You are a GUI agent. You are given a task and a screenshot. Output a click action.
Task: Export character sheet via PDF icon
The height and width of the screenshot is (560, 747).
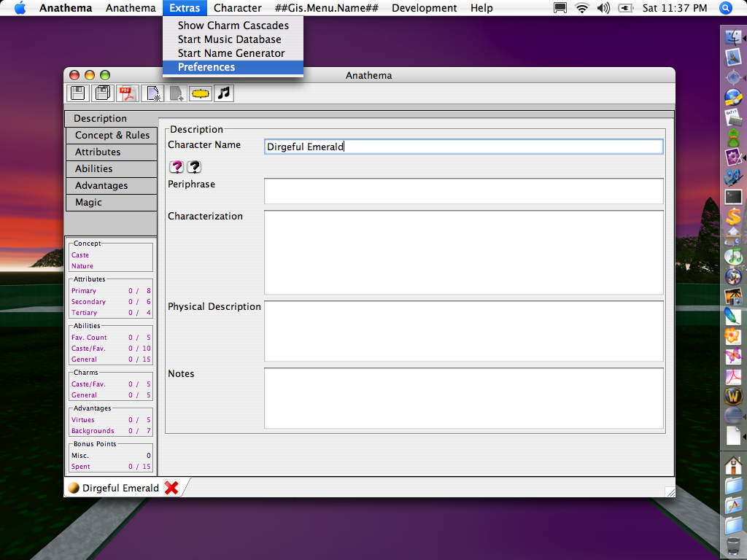pos(127,93)
